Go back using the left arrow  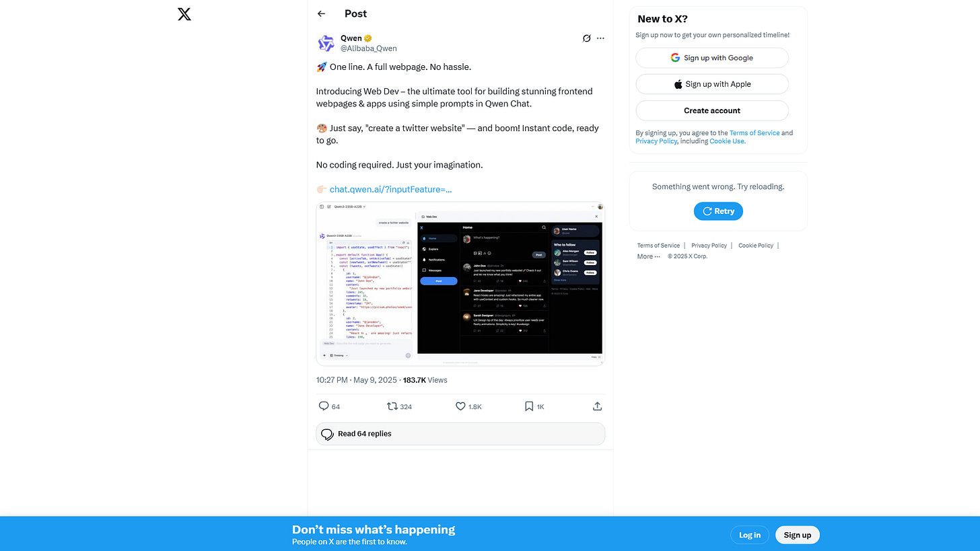pos(322,13)
